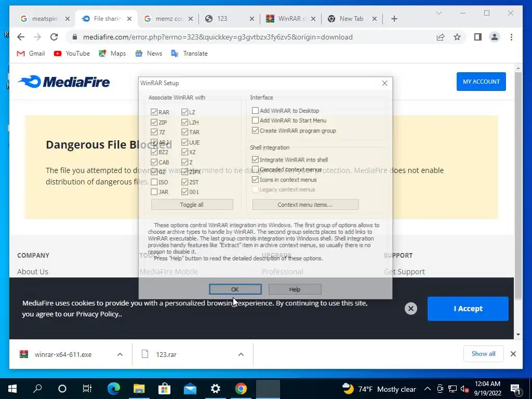532x399 pixels.
Task: Open Microsoft Store from taskbar
Action: point(165,389)
